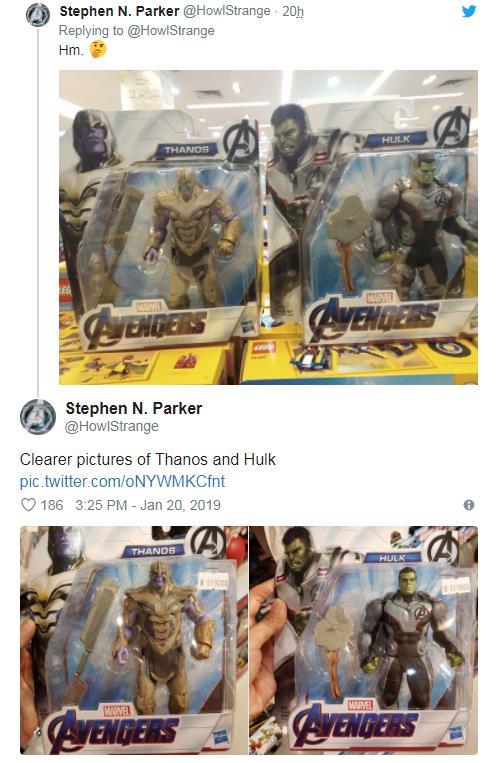Screen dimensions: 497x763
Task: Click @HowlStrange in Replying to line
Action: [x=171, y=31]
